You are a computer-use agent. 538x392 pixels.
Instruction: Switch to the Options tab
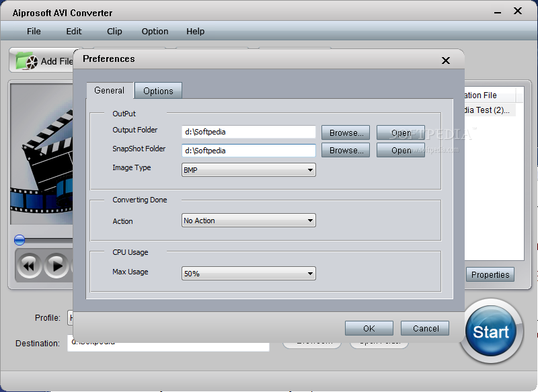pos(158,91)
